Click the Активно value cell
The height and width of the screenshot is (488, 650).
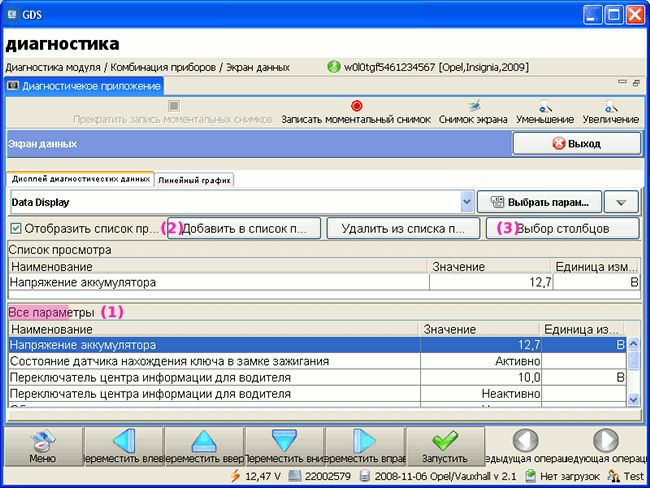(x=481, y=361)
